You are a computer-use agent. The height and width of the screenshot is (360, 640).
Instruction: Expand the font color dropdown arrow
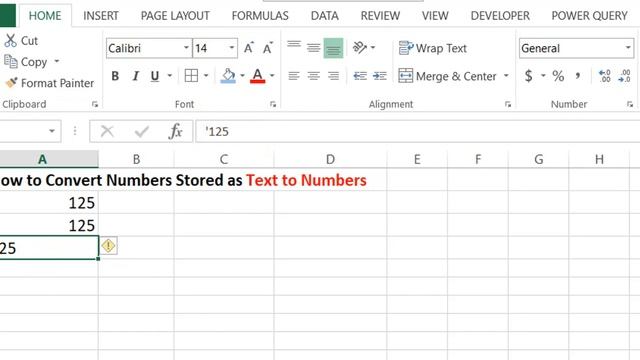pyautogui.click(x=272, y=76)
